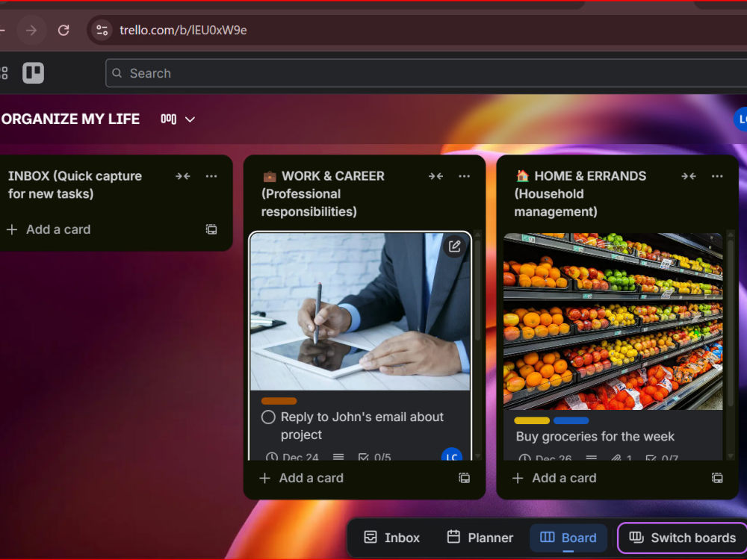This screenshot has width=747, height=560.
Task: Click the Dec 24 due date badge
Action: click(292, 457)
